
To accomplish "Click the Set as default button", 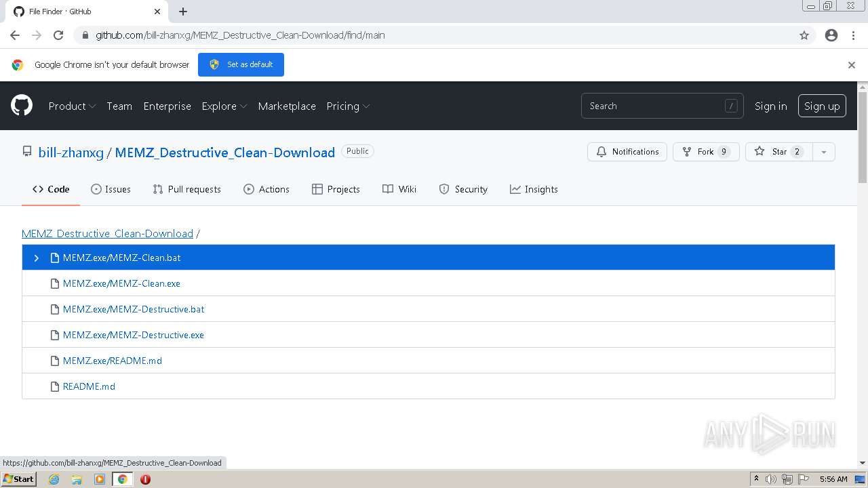I will pyautogui.click(x=241, y=64).
